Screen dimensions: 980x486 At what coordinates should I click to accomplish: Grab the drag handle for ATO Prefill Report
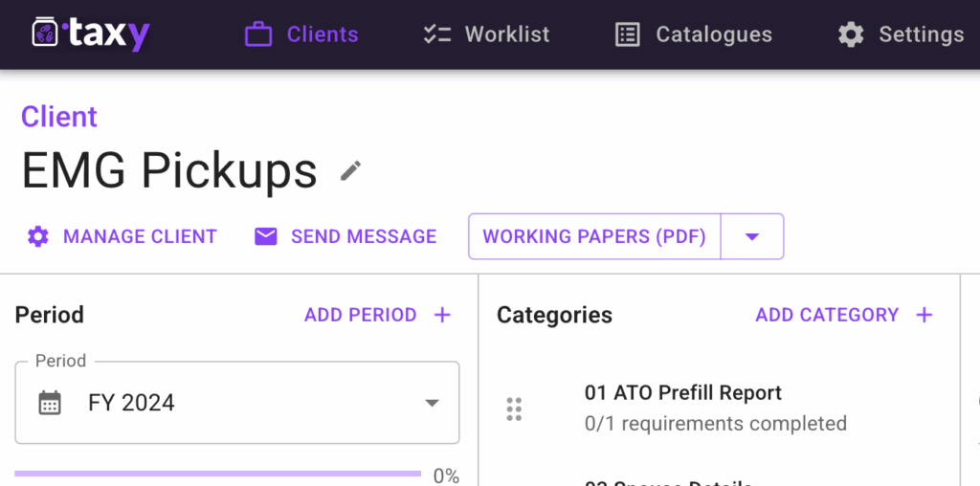point(514,409)
